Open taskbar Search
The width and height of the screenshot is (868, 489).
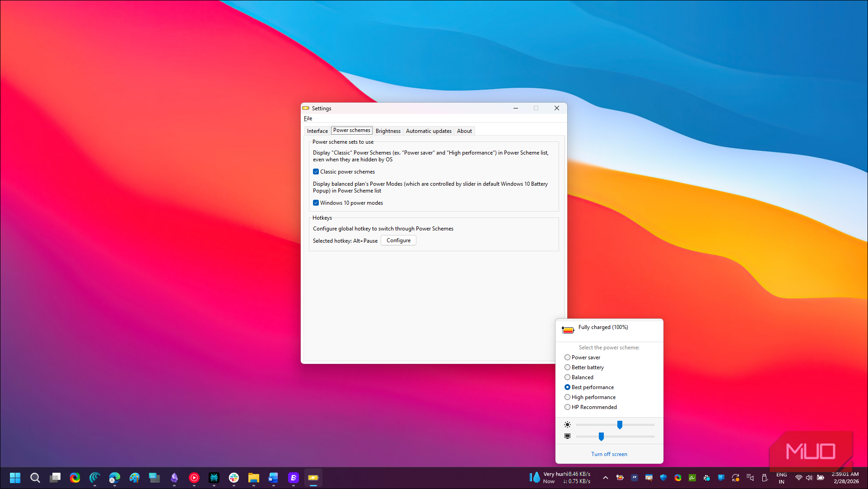point(35,478)
